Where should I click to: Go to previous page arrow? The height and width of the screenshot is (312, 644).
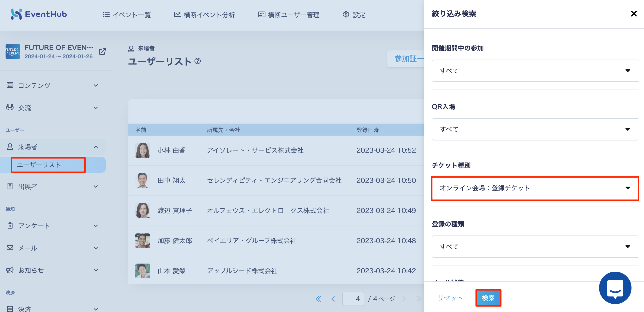pos(333,299)
